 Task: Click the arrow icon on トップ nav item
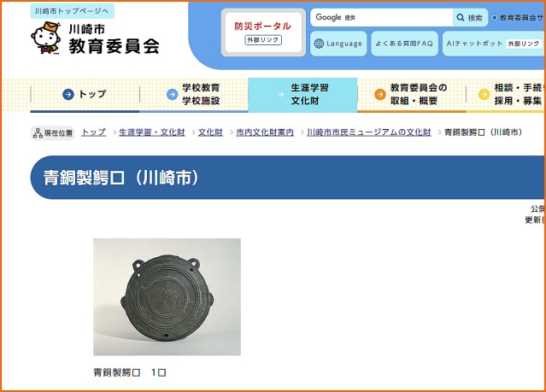68,94
